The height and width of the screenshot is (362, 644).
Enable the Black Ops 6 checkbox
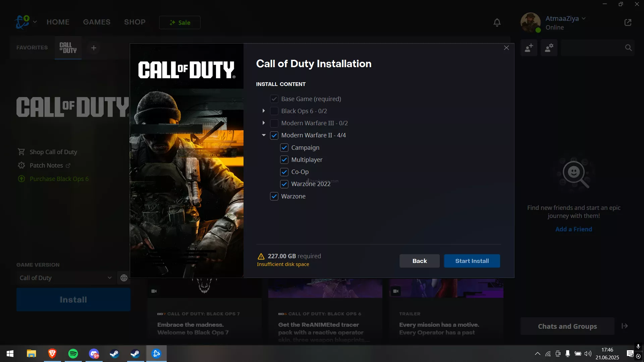click(274, 111)
